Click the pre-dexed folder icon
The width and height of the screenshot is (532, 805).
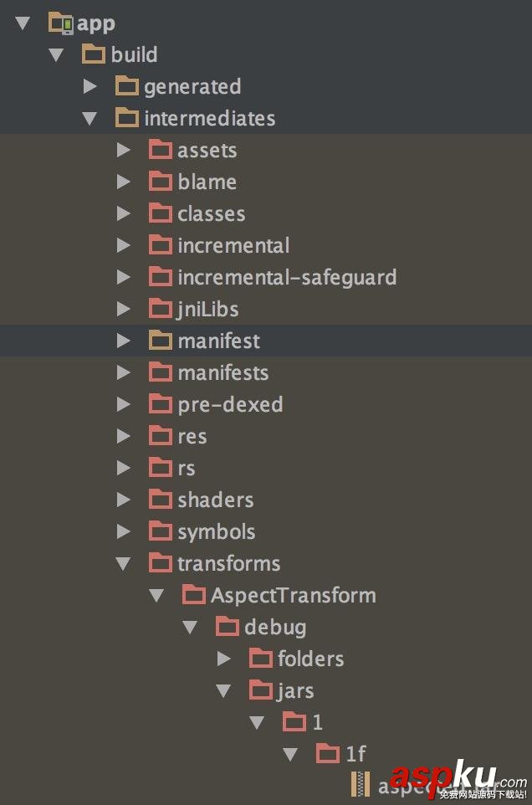tap(161, 404)
